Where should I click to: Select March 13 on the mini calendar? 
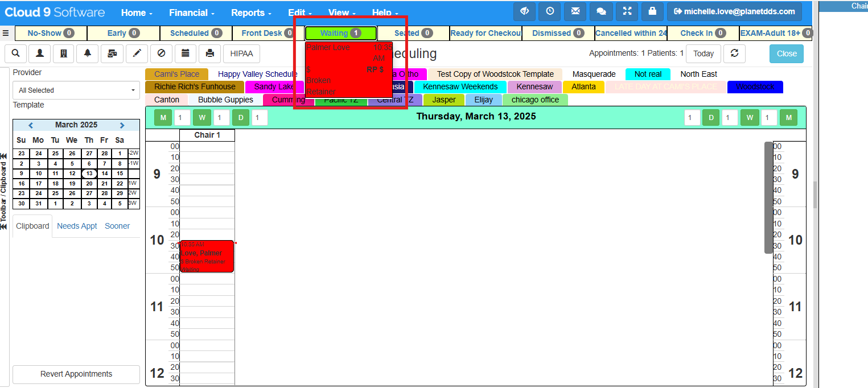89,174
